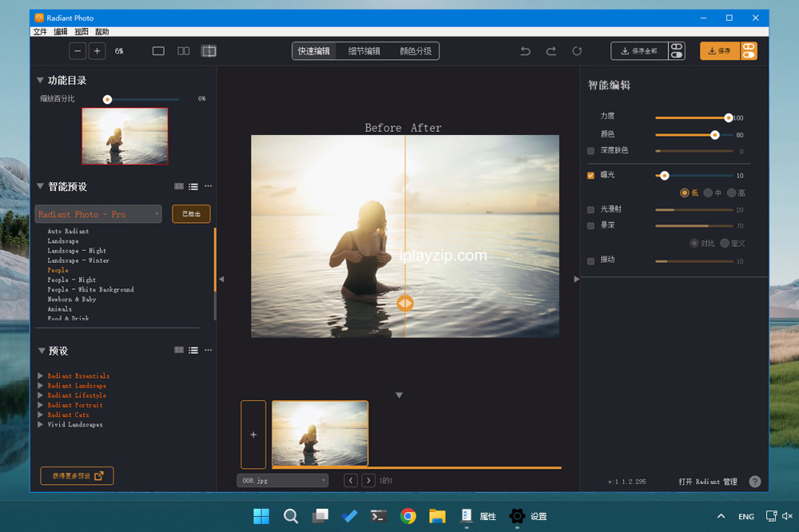Adjust the 颜色 slider handle
Image resolution: width=799 pixels, height=532 pixels.
click(715, 135)
